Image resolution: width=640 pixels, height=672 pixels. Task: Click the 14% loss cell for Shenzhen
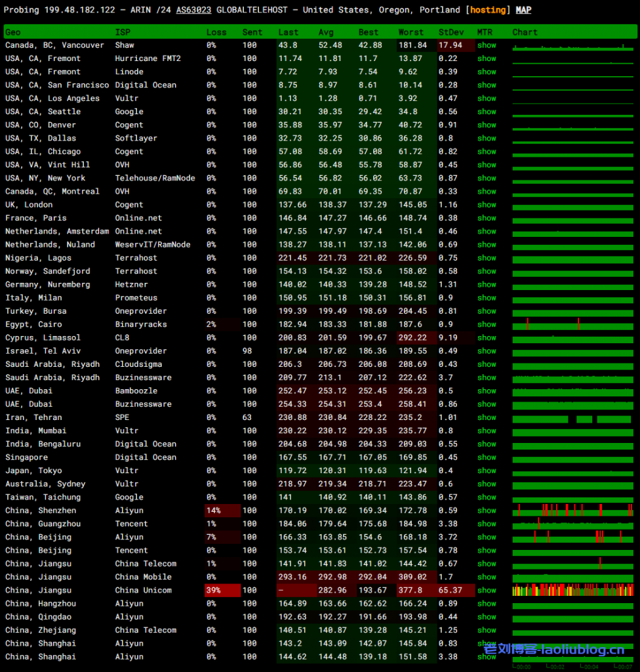click(222, 511)
